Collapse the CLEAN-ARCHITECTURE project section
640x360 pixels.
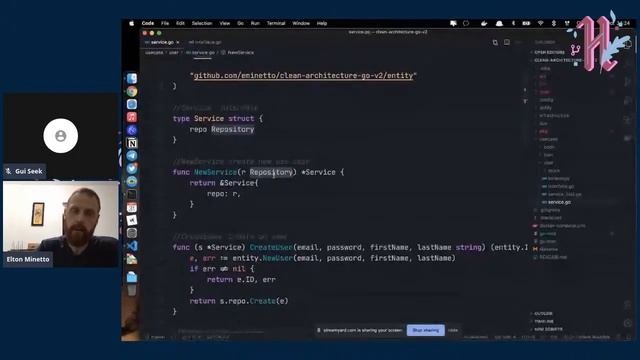click(x=556, y=60)
